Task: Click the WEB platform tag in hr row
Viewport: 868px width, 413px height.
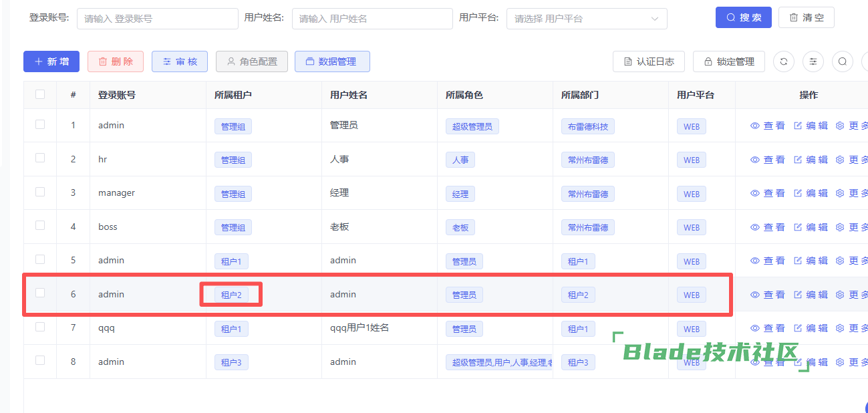Action: coord(692,160)
